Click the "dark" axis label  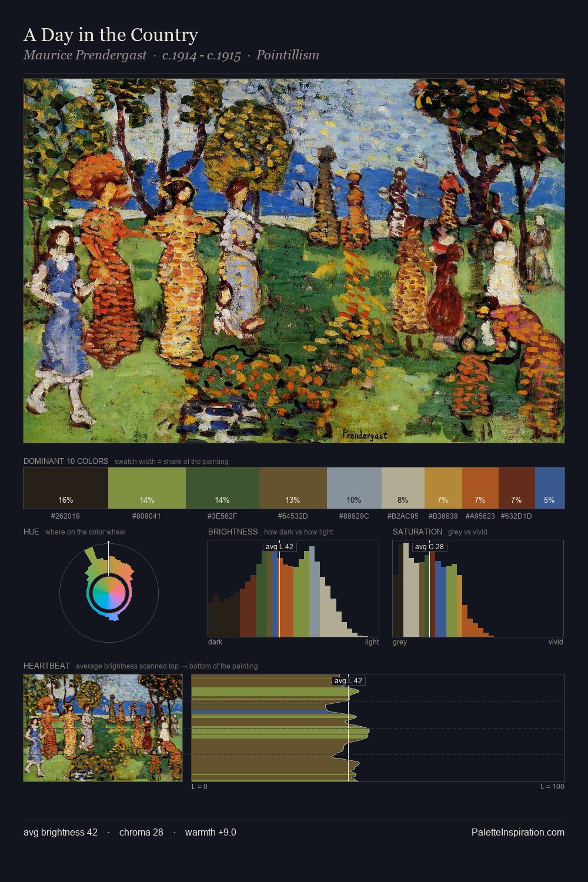tap(215, 642)
